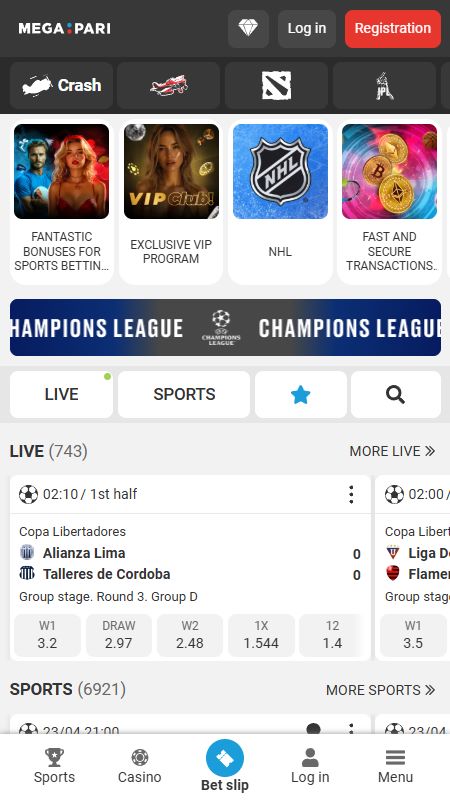Open search with the magnifier icon
The height and width of the screenshot is (800, 450).
pyautogui.click(x=395, y=394)
